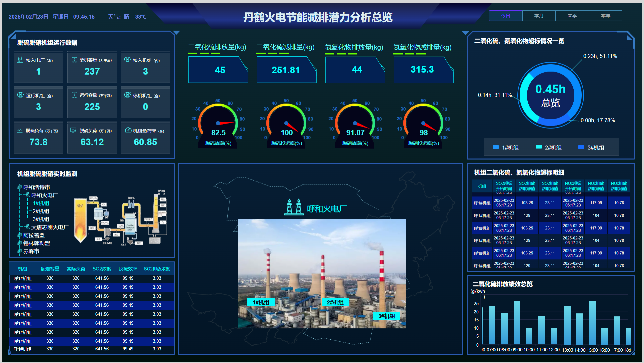Viewport: 644px width, 363px height.
Task: Click the donut chart center 0.45h 总览
Action: coord(550,95)
